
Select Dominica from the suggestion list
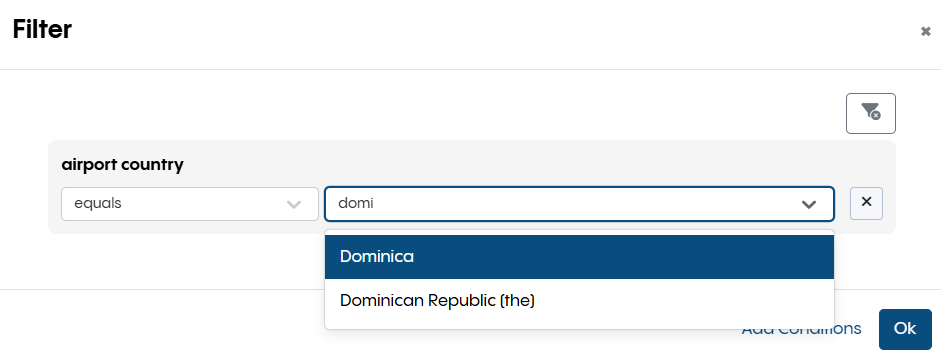376,257
